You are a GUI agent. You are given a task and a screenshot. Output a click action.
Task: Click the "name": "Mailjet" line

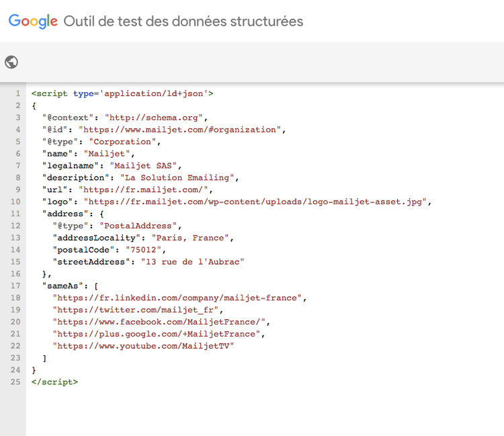89,154
